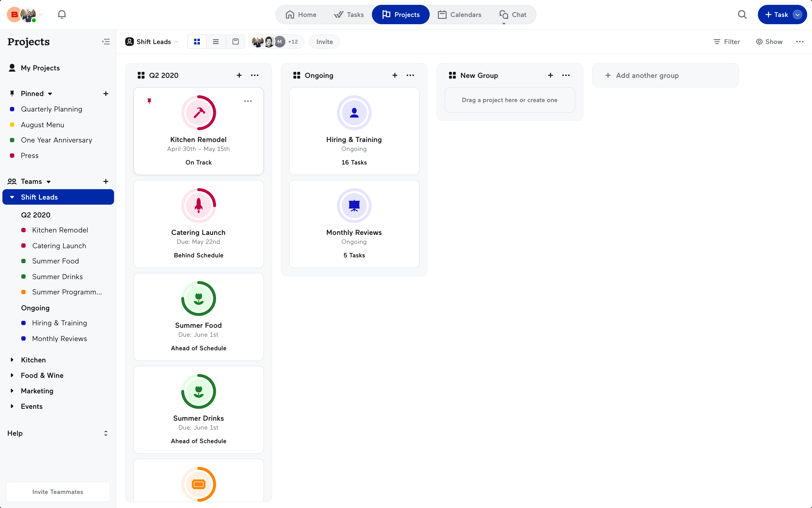Expand the Marketing team
This screenshot has height=508, width=812.
click(x=12, y=391)
